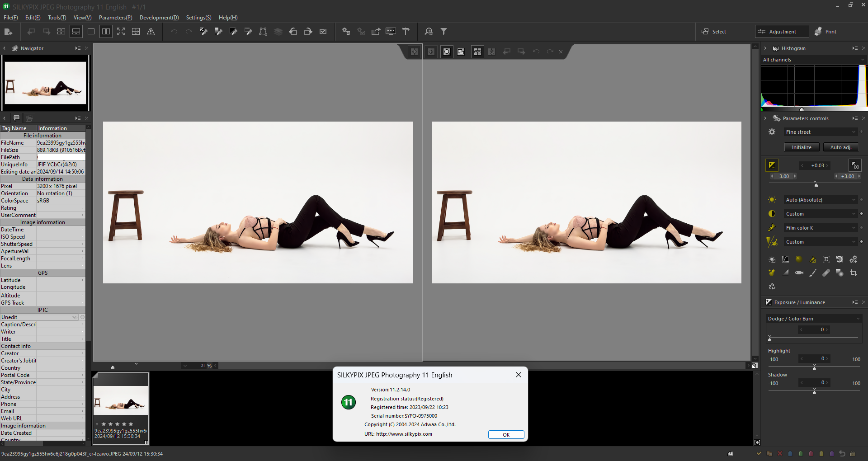
Task: Toggle the magnifier preview button above image
Action: point(446,52)
